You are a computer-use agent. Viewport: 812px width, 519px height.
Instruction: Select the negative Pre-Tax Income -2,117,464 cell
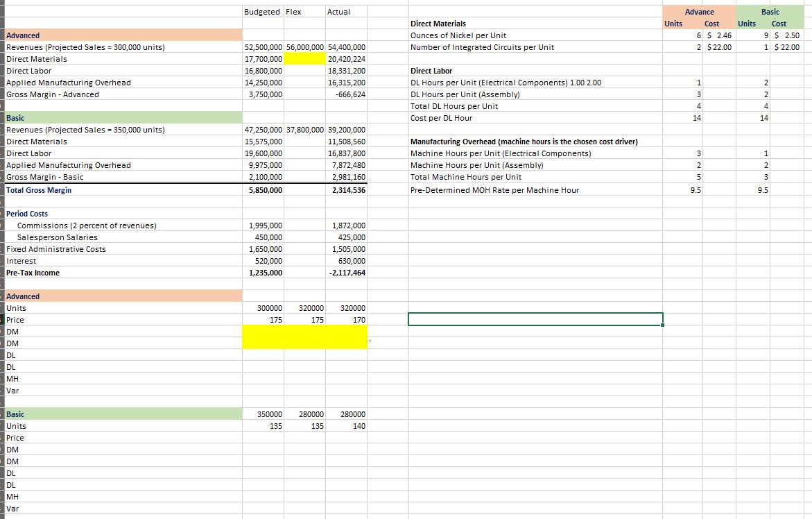coord(345,272)
